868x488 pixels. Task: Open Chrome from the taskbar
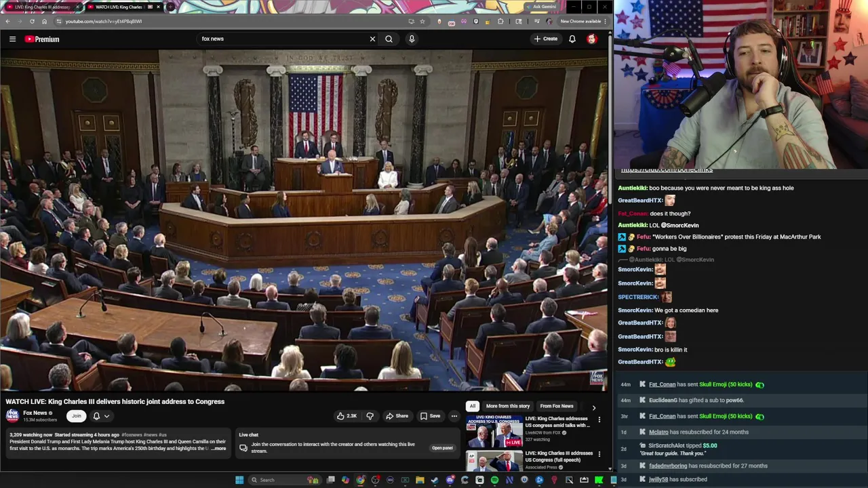[x=360, y=480]
